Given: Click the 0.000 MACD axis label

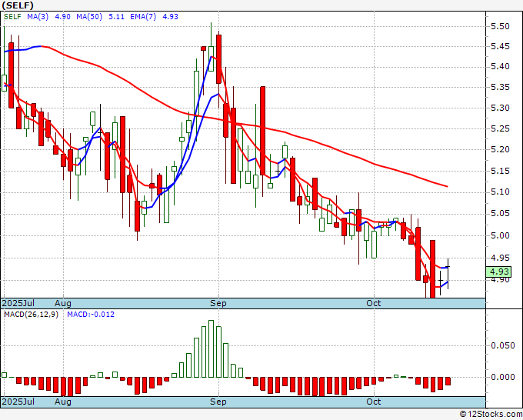Looking at the screenshot, I should [x=503, y=377].
